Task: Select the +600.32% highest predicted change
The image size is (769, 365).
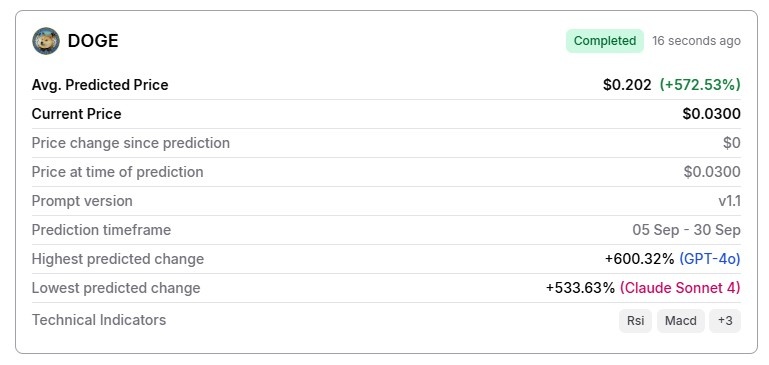Action: click(640, 259)
